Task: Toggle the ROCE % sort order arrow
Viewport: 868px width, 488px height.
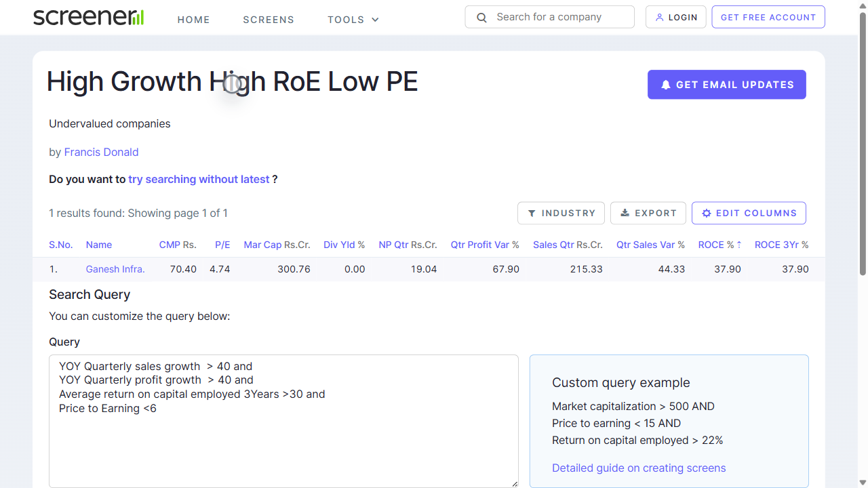Action: [x=738, y=245]
